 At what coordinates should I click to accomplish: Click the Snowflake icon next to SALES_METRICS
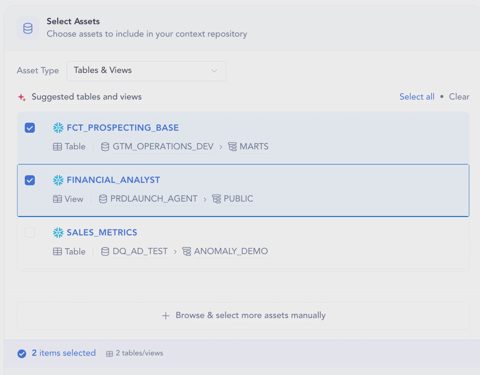click(58, 232)
